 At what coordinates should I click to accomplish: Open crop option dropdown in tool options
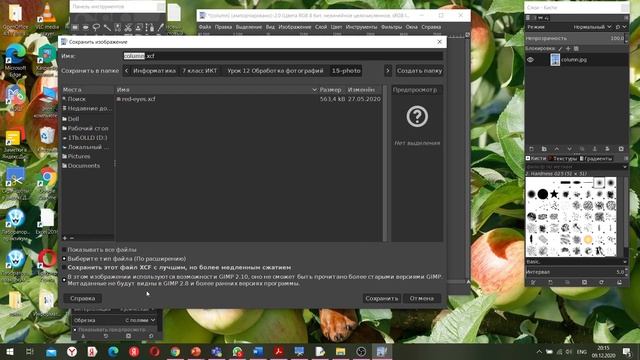point(140,320)
